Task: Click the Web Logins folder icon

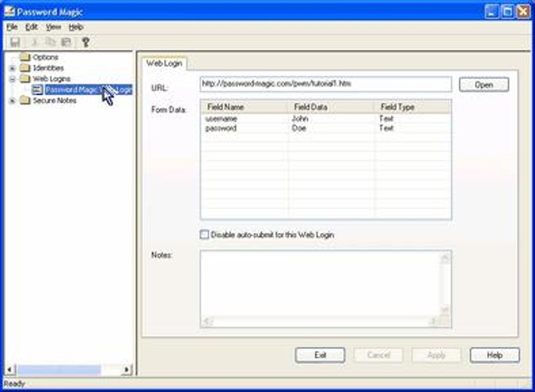Action: tap(25, 79)
